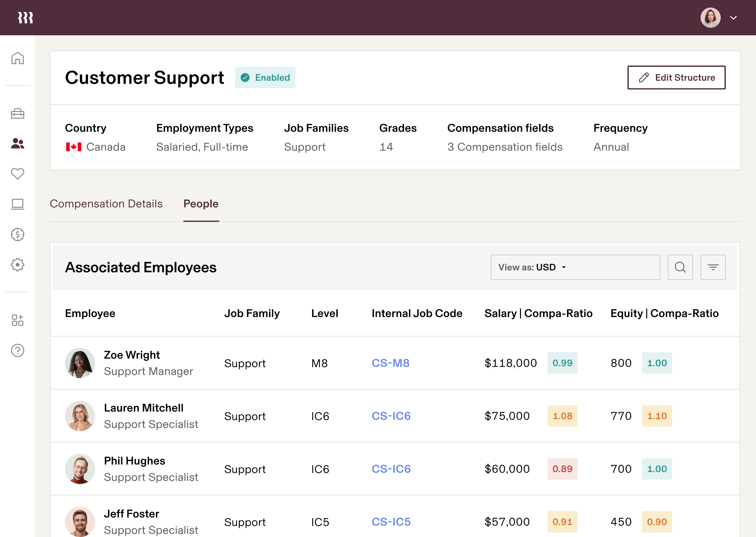Open the View as: USD dropdown
Viewport: 756px width, 537px height.
[575, 267]
